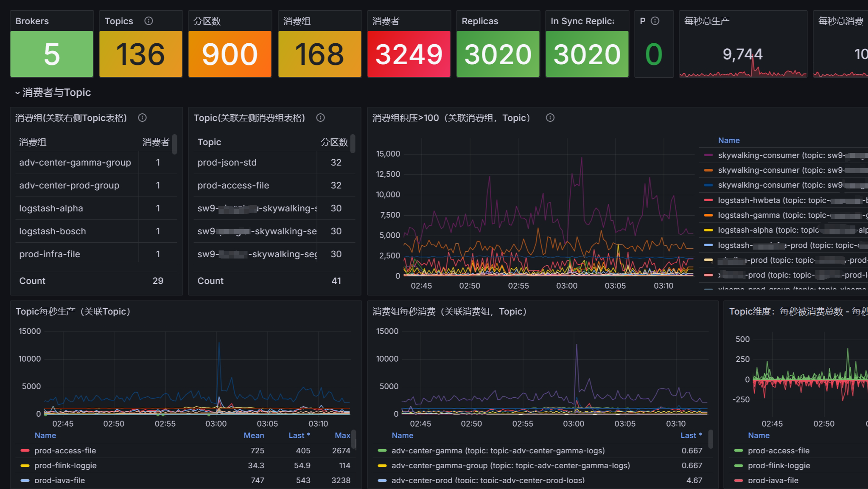Click scrollbar of consumption legend
This screenshot has height=489, width=868.
click(x=711, y=439)
